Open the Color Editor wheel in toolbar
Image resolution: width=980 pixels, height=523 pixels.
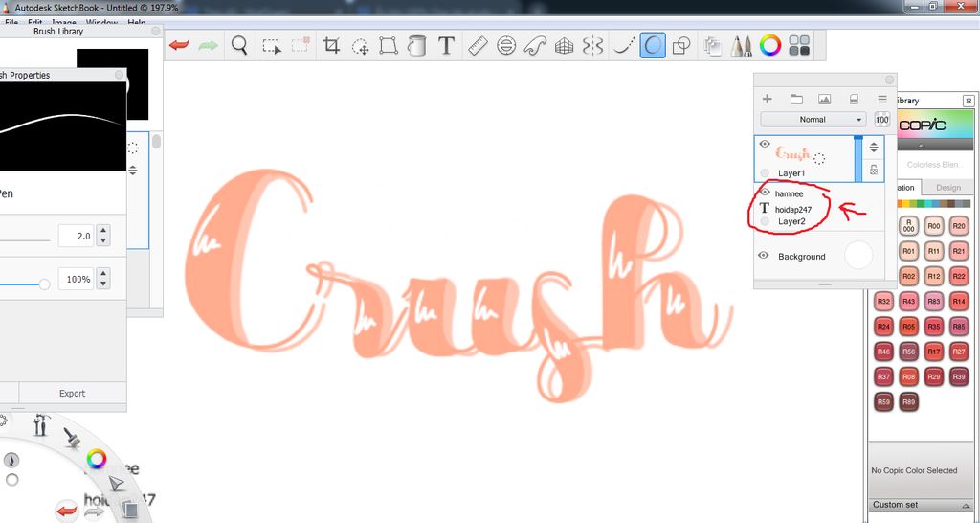[770, 46]
